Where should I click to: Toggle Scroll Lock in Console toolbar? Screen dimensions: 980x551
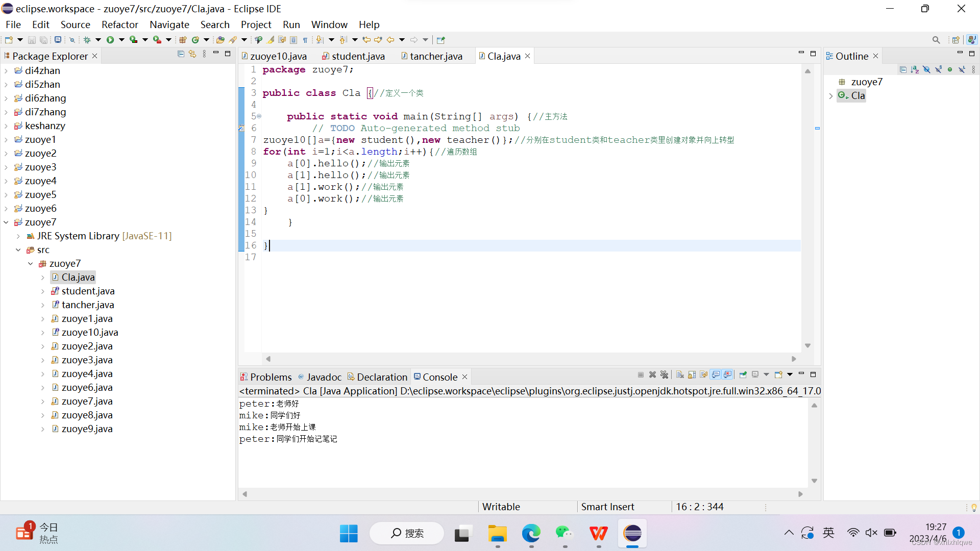(x=692, y=375)
